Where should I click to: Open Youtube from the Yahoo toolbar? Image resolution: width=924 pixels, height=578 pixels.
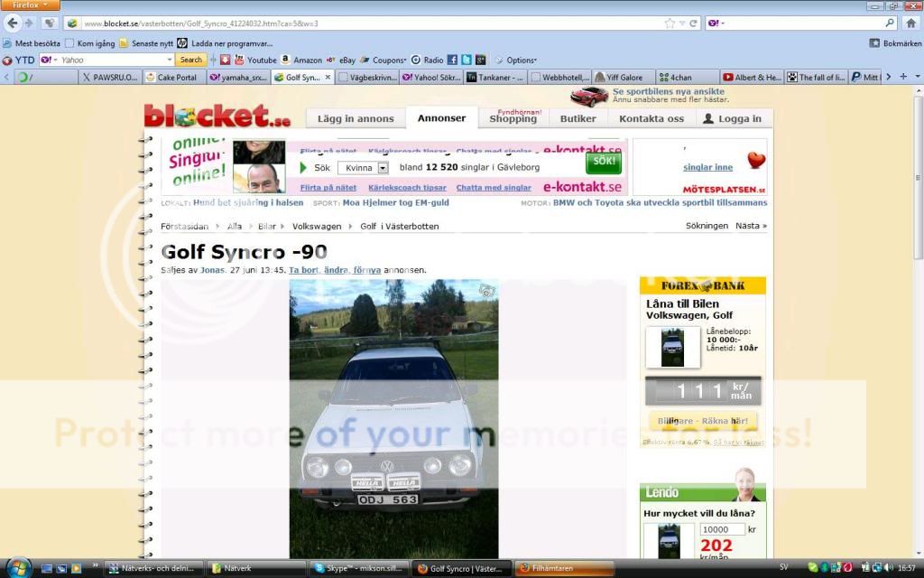point(255,60)
